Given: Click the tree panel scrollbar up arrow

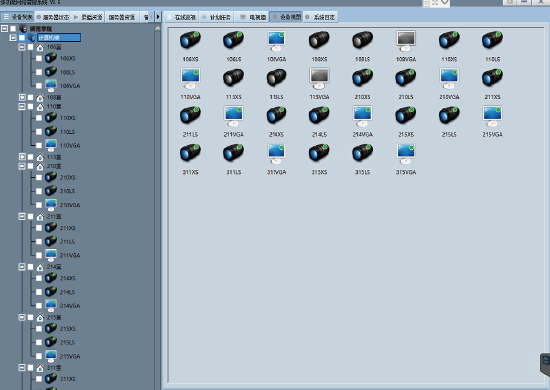Looking at the screenshot, I should pyautogui.click(x=157, y=28).
